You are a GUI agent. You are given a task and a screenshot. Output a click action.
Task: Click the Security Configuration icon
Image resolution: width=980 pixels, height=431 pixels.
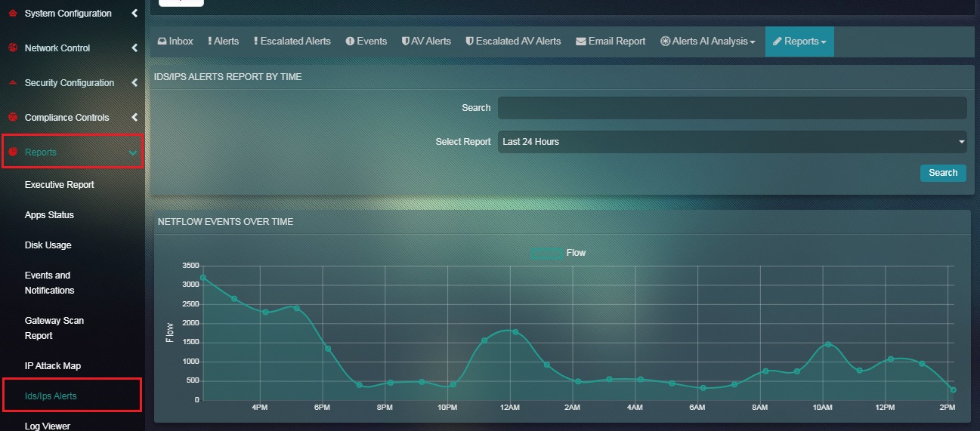(12, 82)
